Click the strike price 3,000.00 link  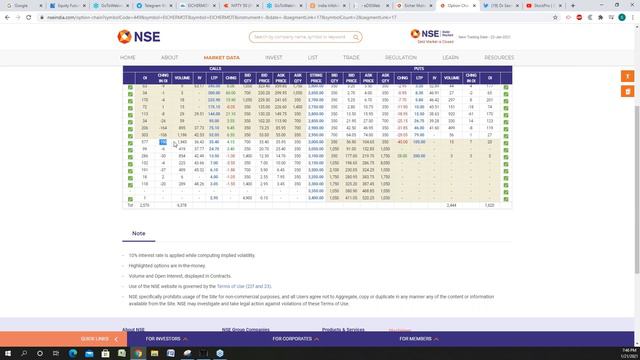(x=316, y=142)
